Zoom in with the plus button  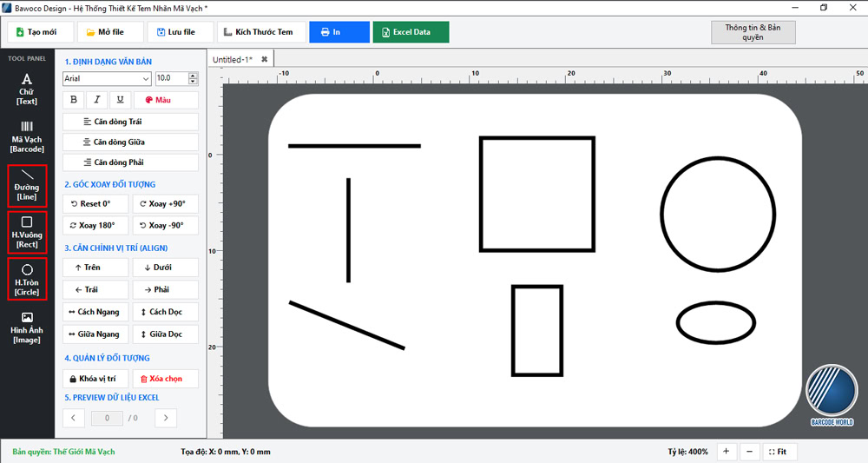(x=726, y=452)
